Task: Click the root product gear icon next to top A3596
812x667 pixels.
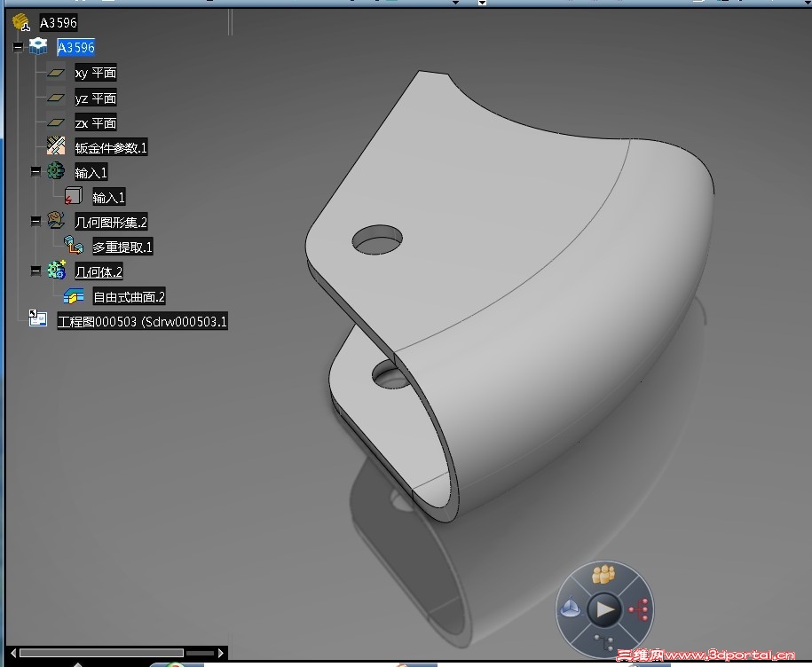Action: tap(21, 22)
